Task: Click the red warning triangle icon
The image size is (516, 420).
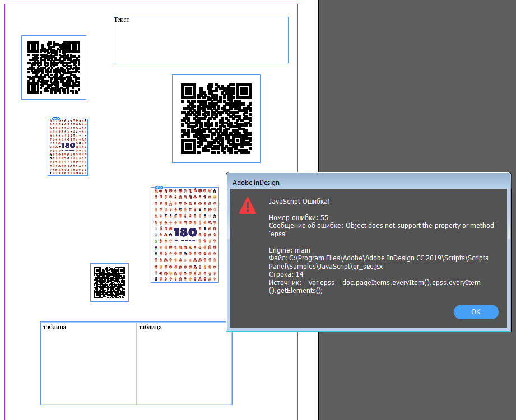Action: 248,206
